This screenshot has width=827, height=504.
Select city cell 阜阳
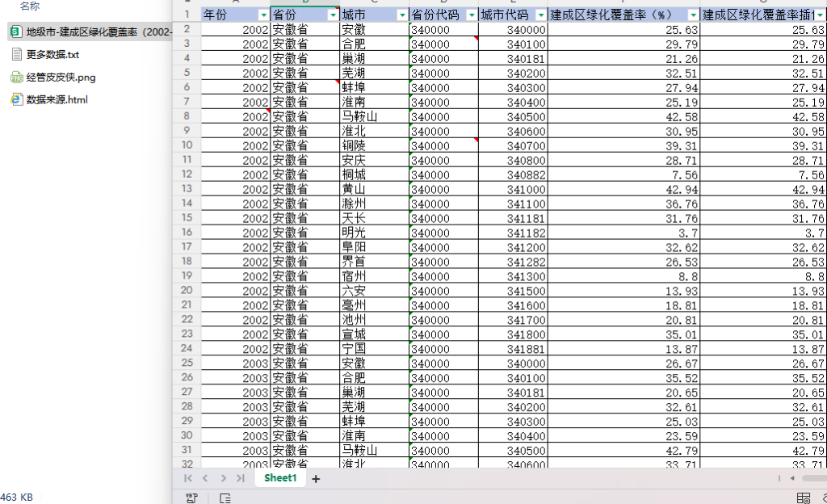pyautogui.click(x=374, y=246)
